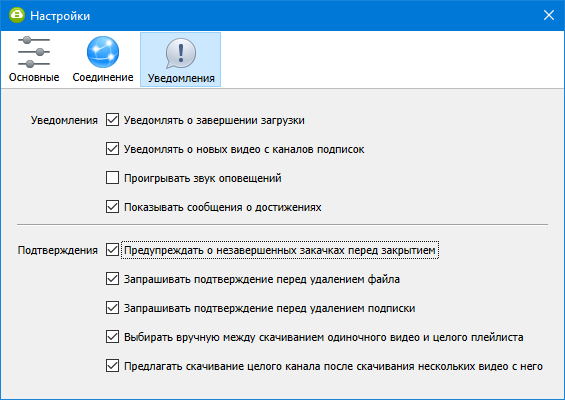Open the Основные sliders icon
The height and width of the screenshot is (400, 565).
(34, 52)
